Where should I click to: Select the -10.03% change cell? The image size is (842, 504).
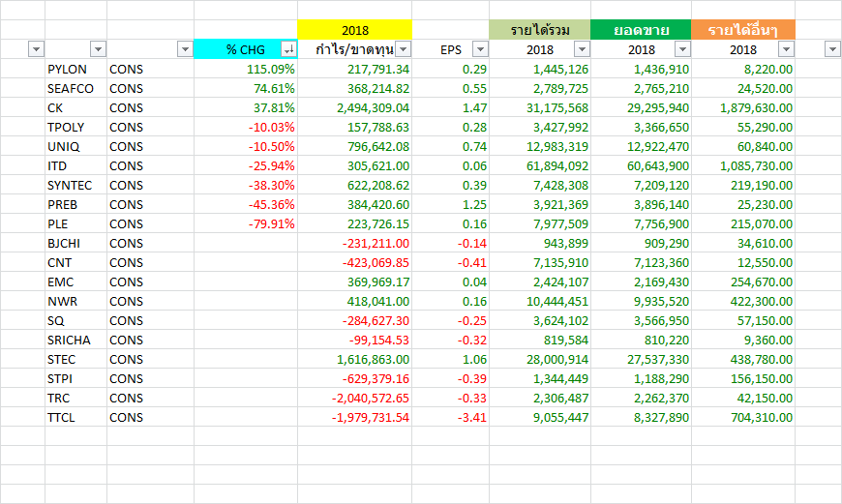click(x=246, y=127)
